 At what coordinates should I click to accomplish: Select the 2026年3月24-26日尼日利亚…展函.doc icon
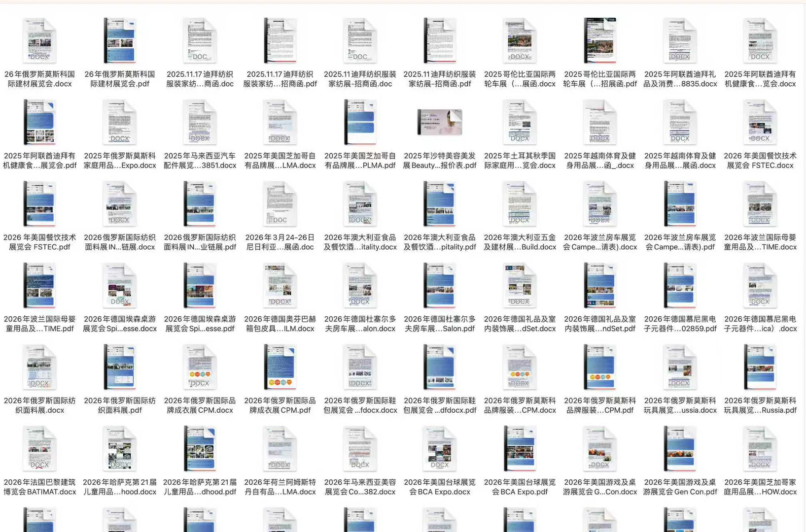coord(280,204)
